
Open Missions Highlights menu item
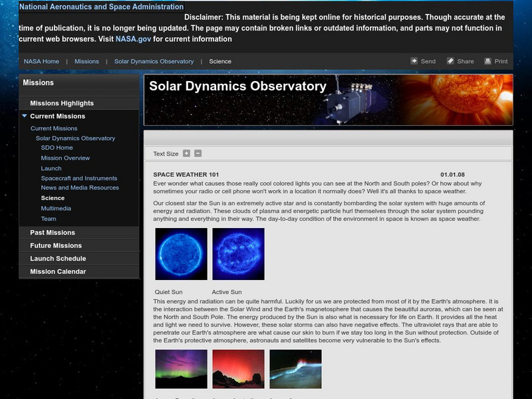pyautogui.click(x=62, y=103)
